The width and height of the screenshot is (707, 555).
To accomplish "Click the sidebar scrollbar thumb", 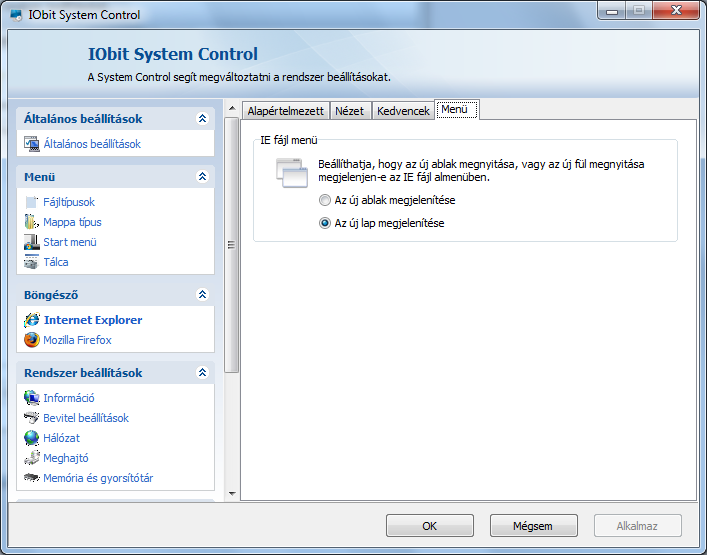I will 232,245.
